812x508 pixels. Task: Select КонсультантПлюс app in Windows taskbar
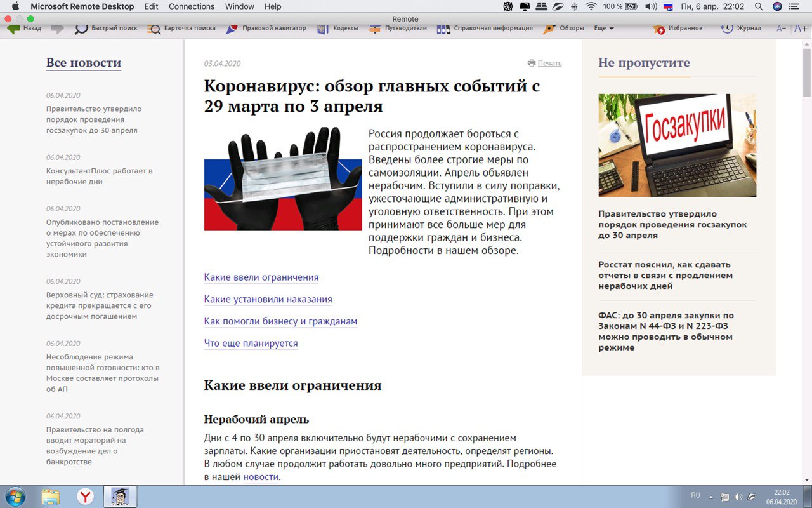121,497
